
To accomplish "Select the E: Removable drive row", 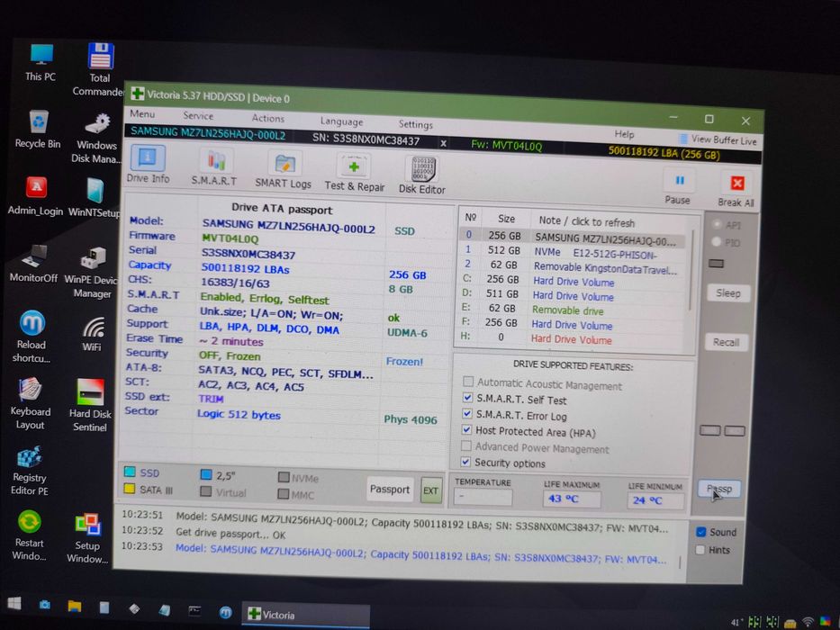I will 572,309.
